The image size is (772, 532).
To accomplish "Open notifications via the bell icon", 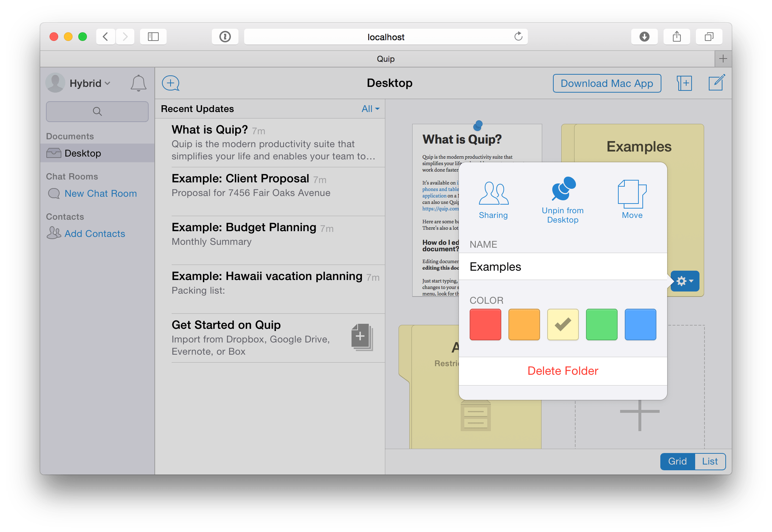I will click(x=138, y=83).
